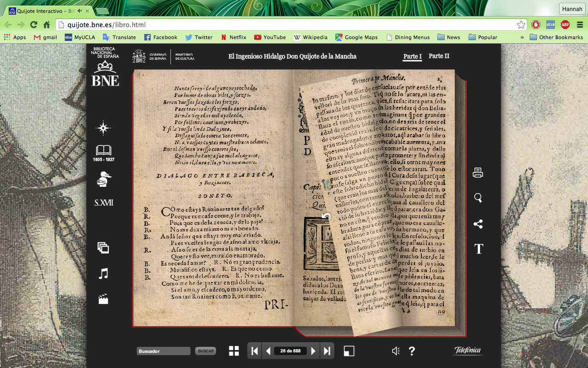Print the page with printer icon
This screenshot has width=588, height=368.
pos(478,173)
